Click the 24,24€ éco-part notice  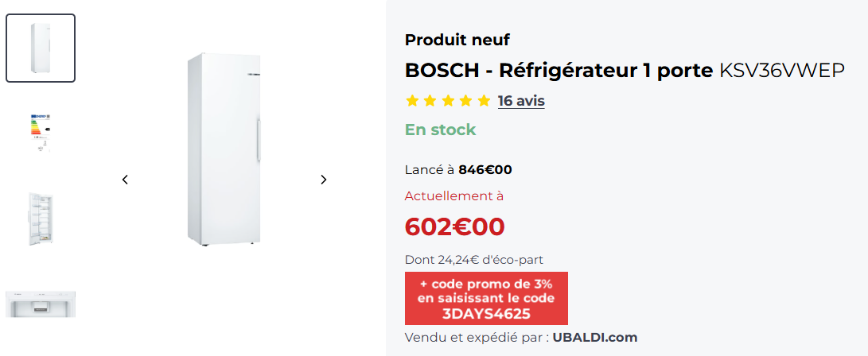coord(474,259)
